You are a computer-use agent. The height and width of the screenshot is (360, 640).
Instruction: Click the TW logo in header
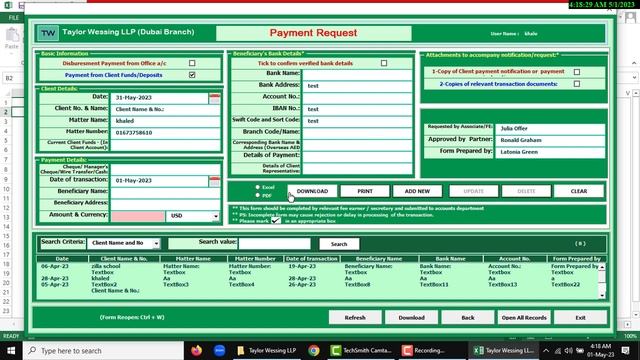[48, 33]
